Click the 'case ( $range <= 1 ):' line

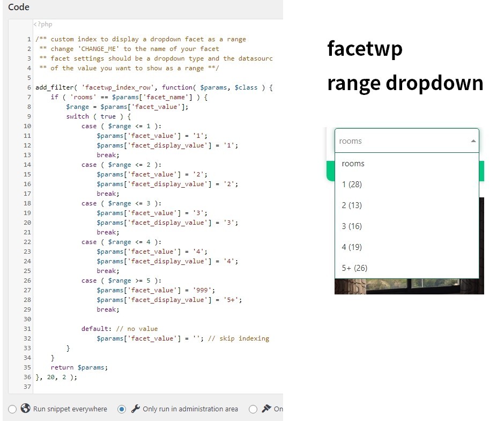122,126
